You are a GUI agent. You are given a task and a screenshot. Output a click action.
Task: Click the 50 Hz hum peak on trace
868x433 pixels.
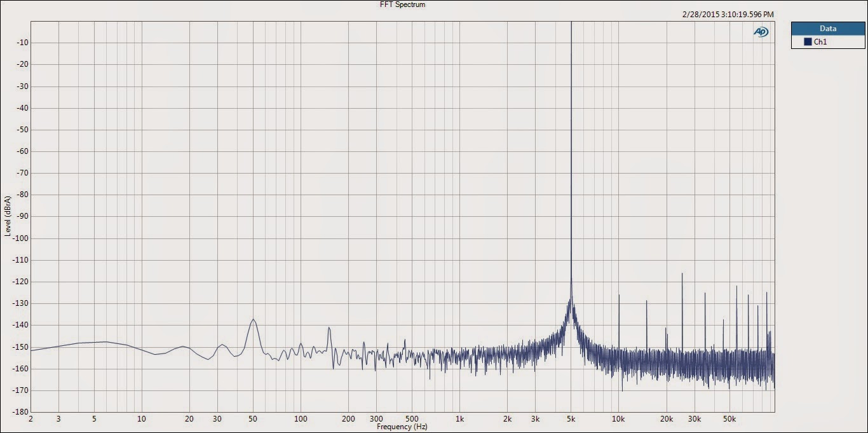253,320
